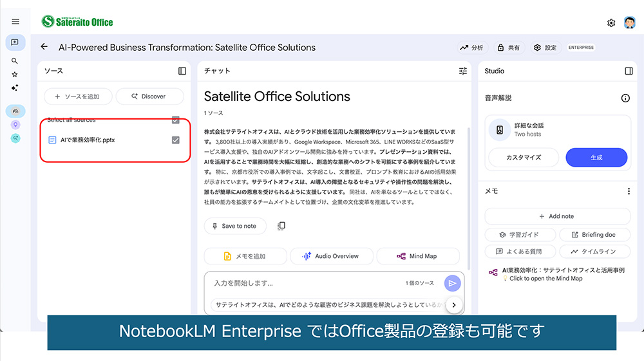This screenshot has width=644, height=361.
Task: Open the three-dot menu in メモ section
Action: (629, 191)
